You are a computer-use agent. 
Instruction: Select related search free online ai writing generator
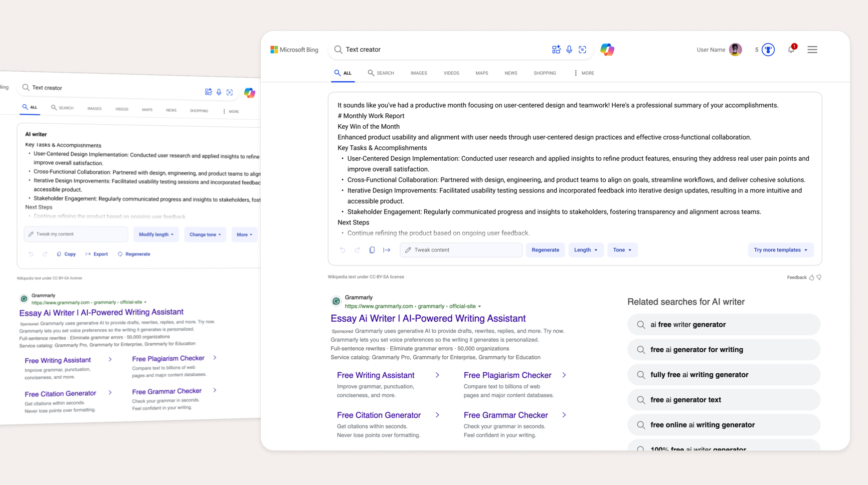(x=724, y=425)
